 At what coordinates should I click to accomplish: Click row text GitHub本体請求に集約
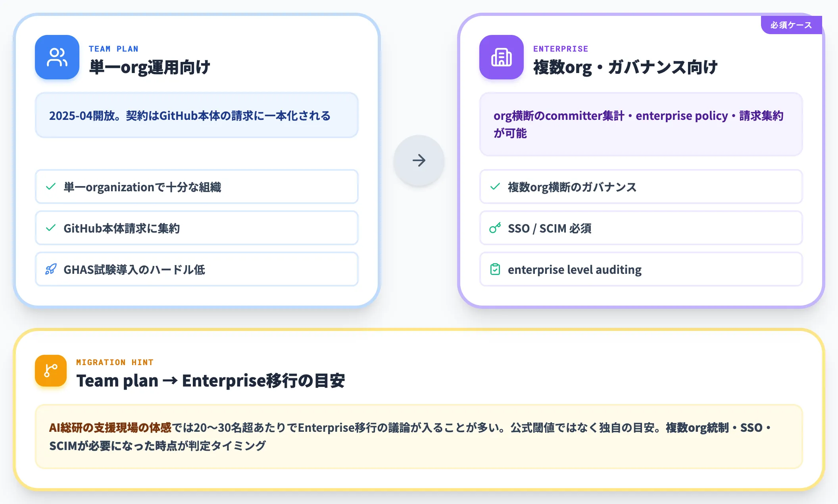[122, 228]
